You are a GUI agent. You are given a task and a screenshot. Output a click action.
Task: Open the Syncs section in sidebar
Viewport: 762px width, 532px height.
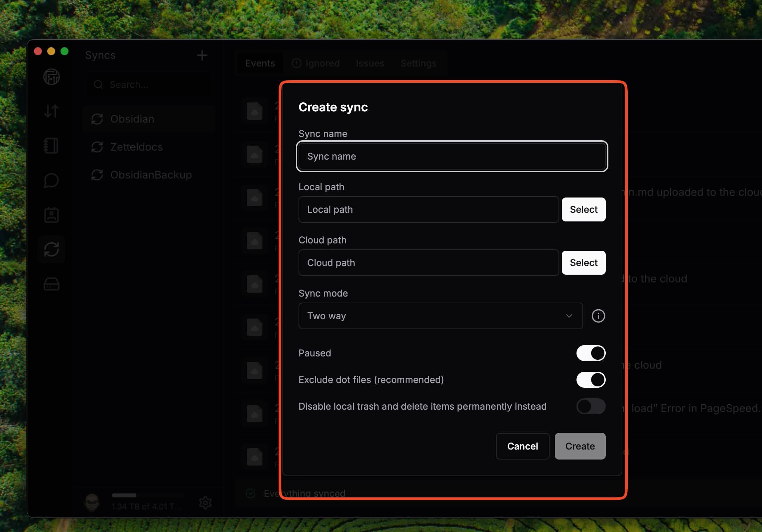pos(52,249)
